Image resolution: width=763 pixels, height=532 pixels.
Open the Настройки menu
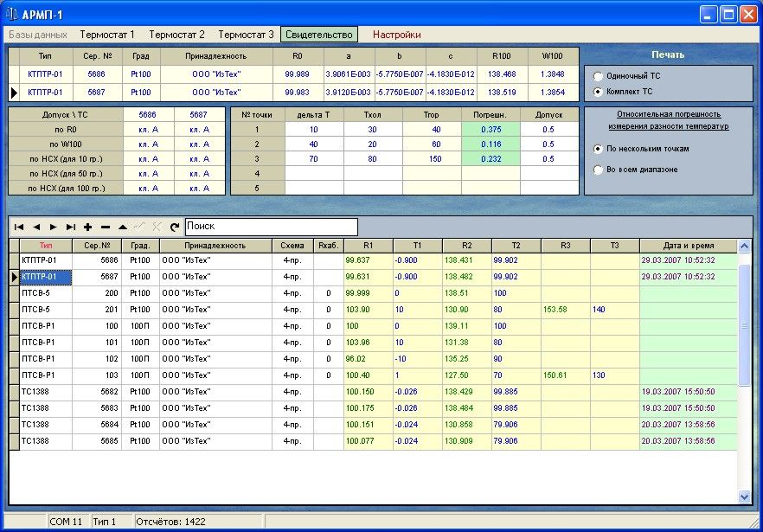tap(396, 35)
